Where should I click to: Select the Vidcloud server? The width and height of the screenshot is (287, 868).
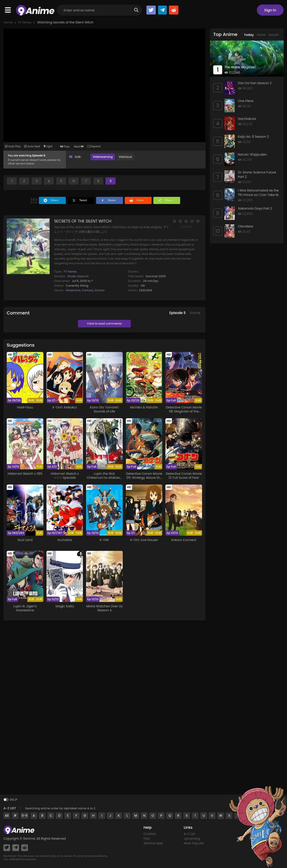125,157
